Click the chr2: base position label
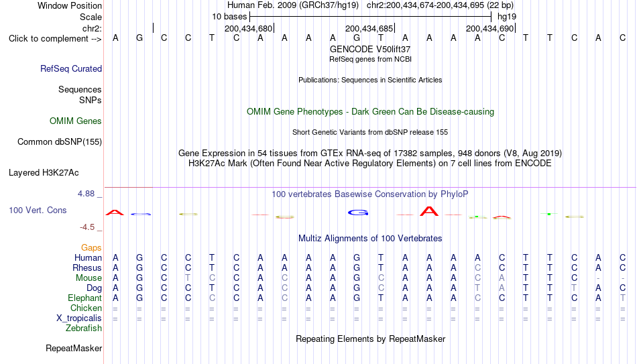637x364 pixels. tap(92, 28)
